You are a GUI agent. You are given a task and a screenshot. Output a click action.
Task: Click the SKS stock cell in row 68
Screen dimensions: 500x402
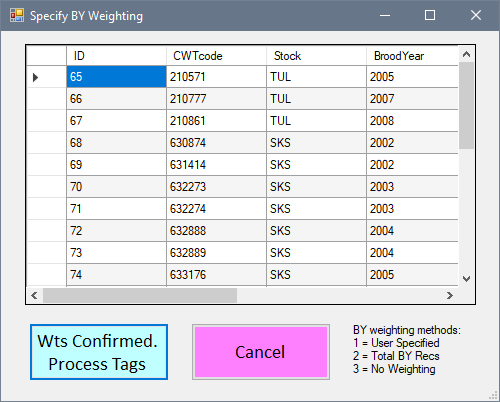tap(316, 143)
